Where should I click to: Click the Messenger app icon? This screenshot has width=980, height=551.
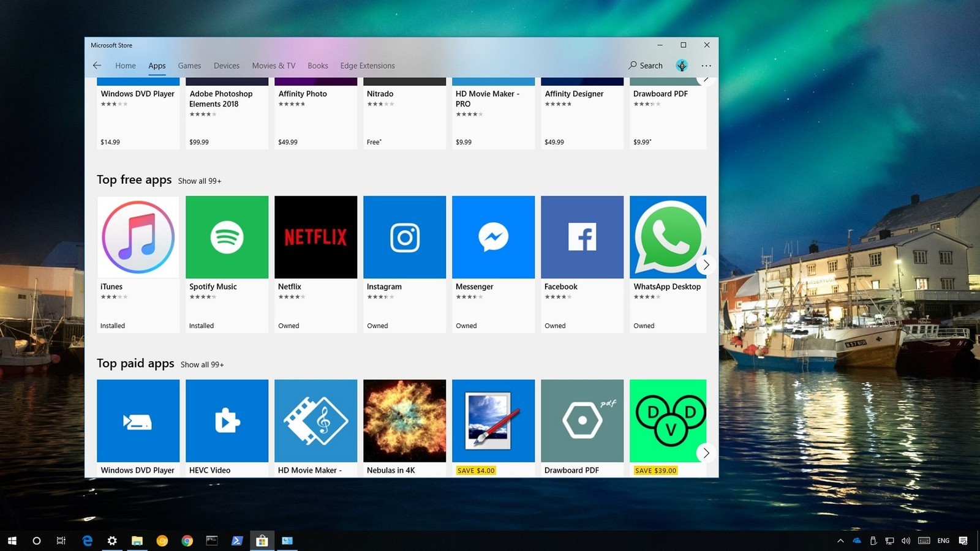[x=493, y=238]
